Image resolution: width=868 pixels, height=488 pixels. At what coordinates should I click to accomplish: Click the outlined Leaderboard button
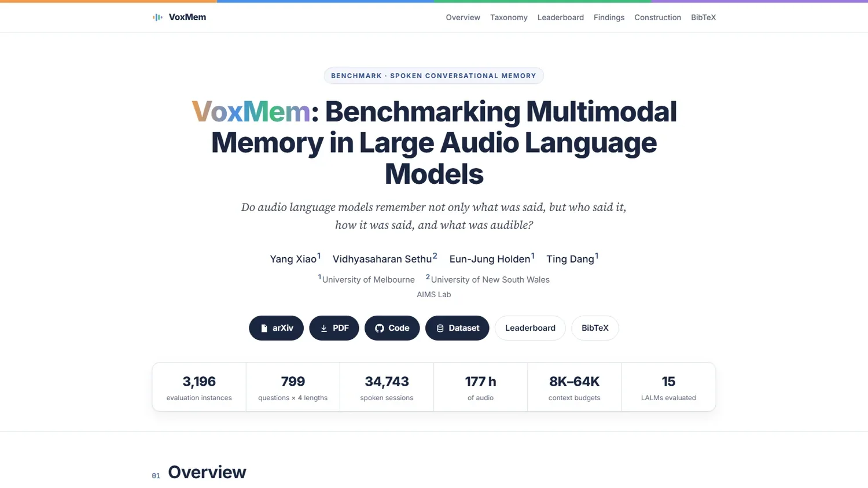(x=530, y=328)
